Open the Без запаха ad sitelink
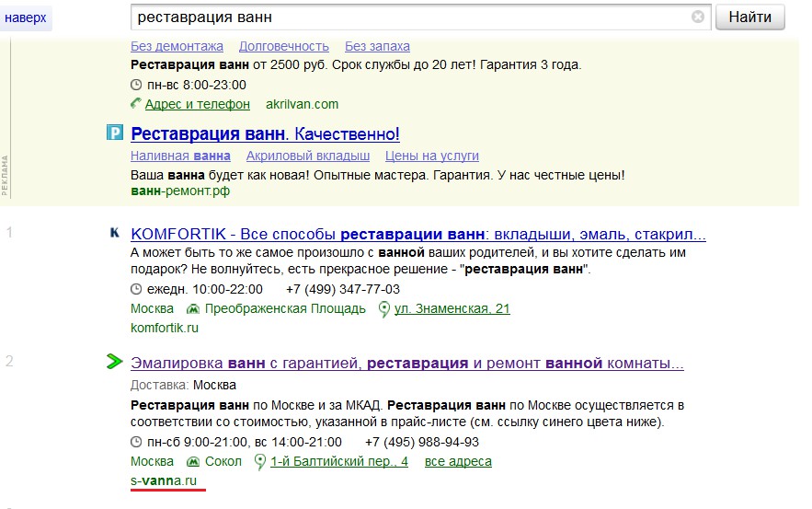The height and width of the screenshot is (509, 812). [x=377, y=46]
